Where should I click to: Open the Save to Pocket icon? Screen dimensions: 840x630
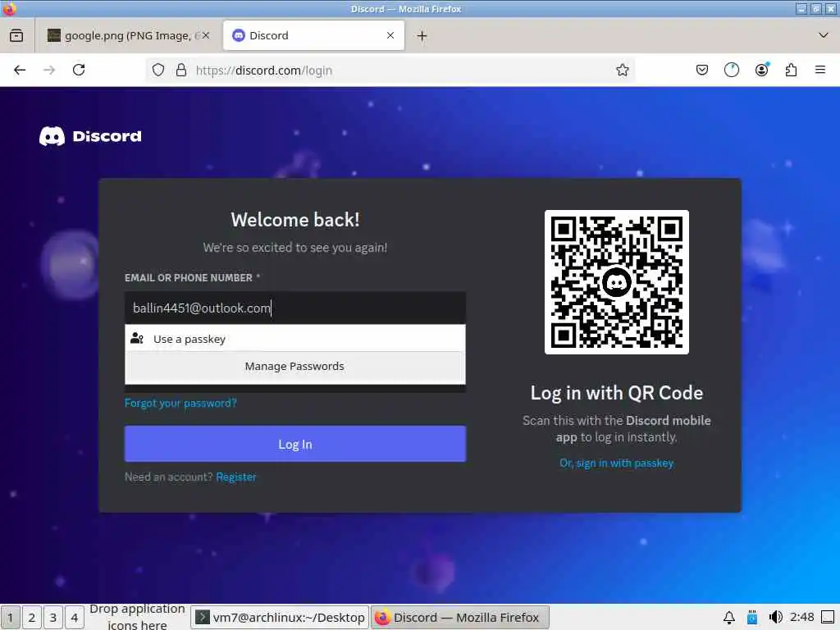coord(702,71)
